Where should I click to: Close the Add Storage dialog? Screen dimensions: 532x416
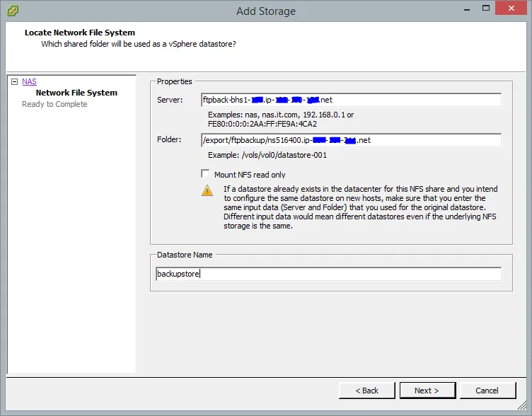509,10
